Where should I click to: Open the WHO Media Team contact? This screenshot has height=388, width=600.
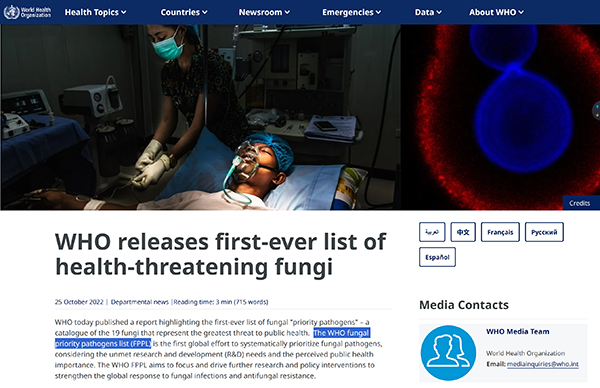pyautogui.click(x=518, y=332)
